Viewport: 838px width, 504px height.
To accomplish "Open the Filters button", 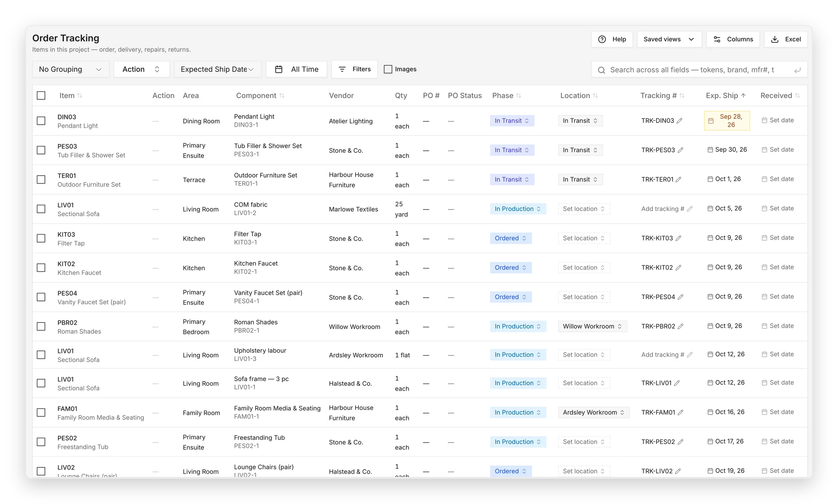I will point(354,69).
